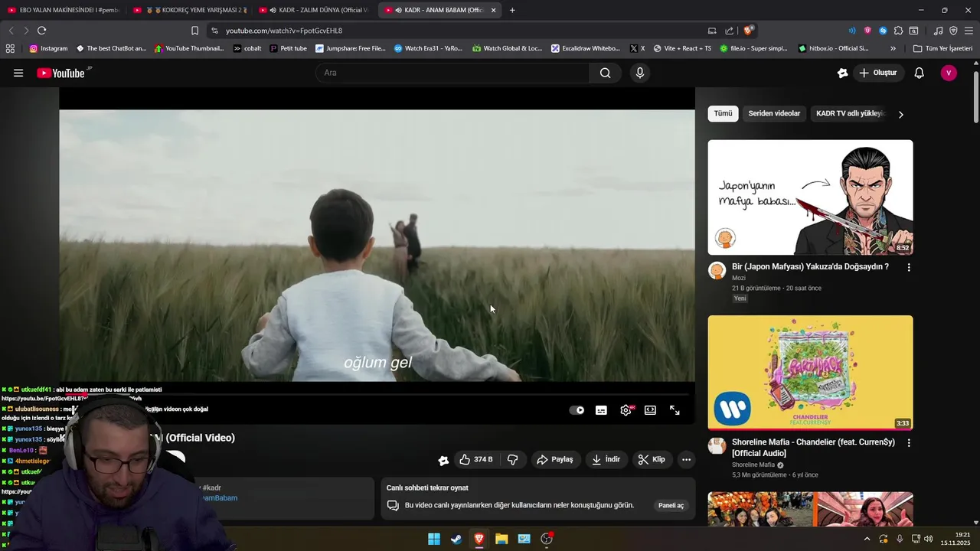Viewport: 980px width, 551px height.
Task: Open File Explorer from taskbar
Action: [x=501, y=539]
